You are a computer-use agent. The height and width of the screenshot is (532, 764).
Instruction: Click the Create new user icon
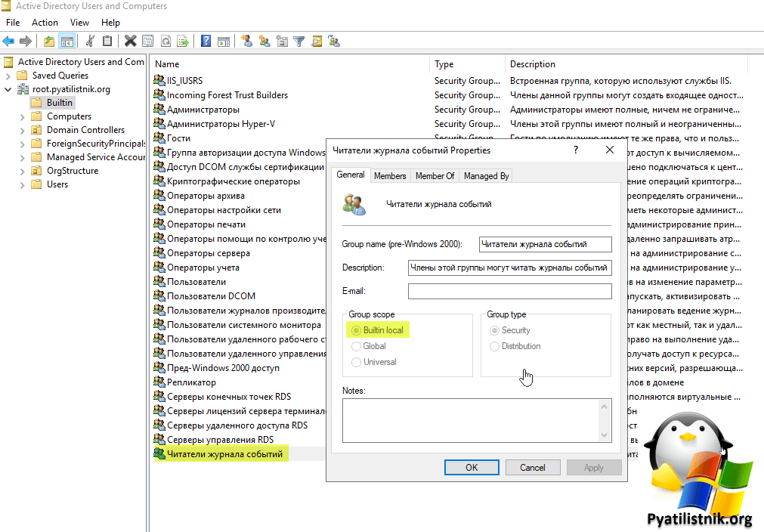coord(246,41)
